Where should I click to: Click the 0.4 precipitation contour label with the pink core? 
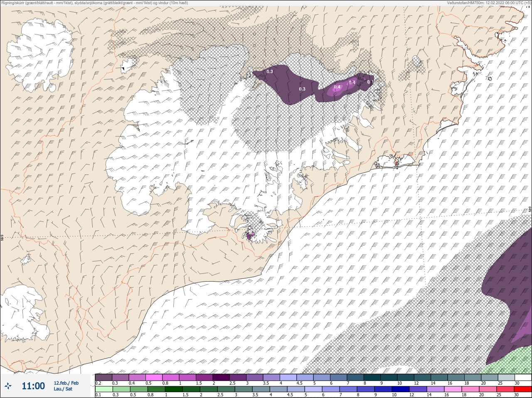click(x=337, y=87)
